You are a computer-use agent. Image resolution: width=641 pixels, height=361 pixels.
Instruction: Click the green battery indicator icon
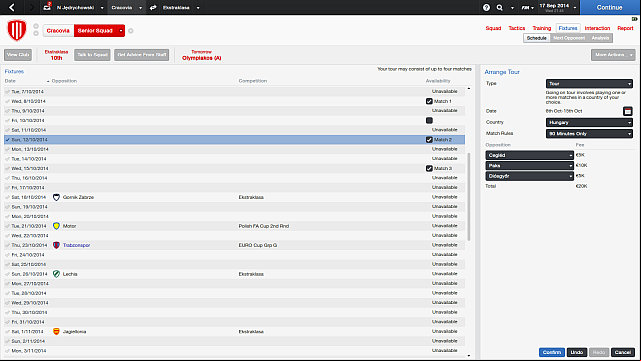click(634, 19)
